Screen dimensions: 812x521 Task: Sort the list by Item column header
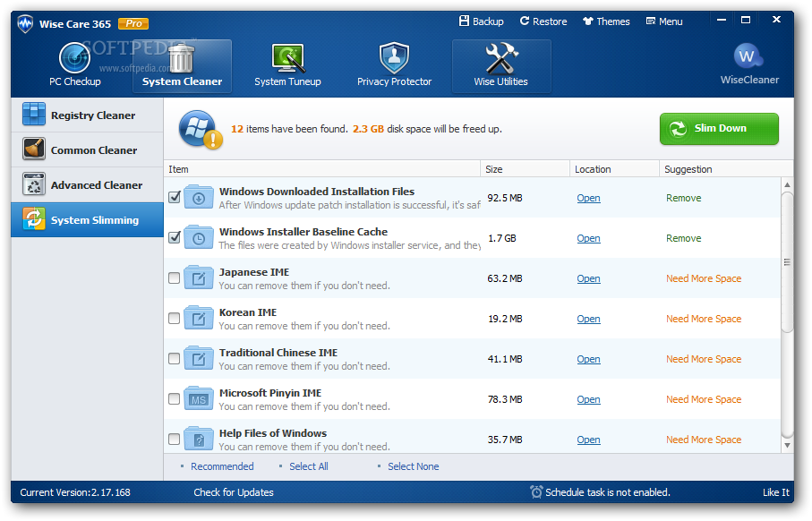[x=322, y=169]
